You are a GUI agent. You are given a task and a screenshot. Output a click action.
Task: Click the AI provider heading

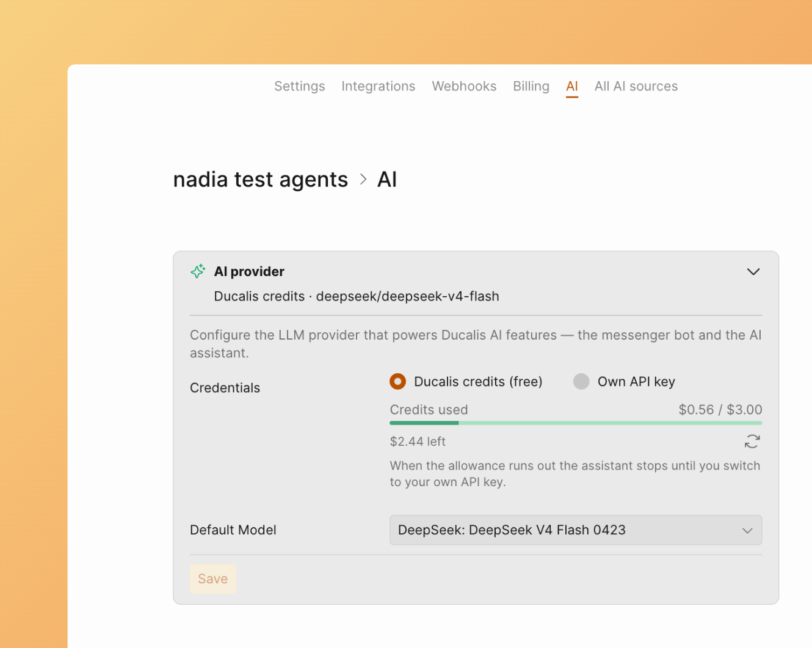[x=249, y=271]
